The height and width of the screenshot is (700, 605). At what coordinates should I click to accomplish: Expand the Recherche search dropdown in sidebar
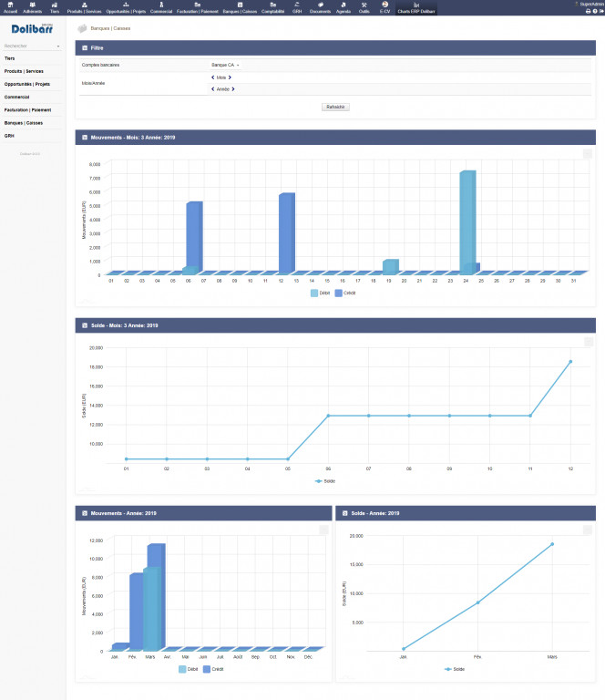(x=32, y=45)
